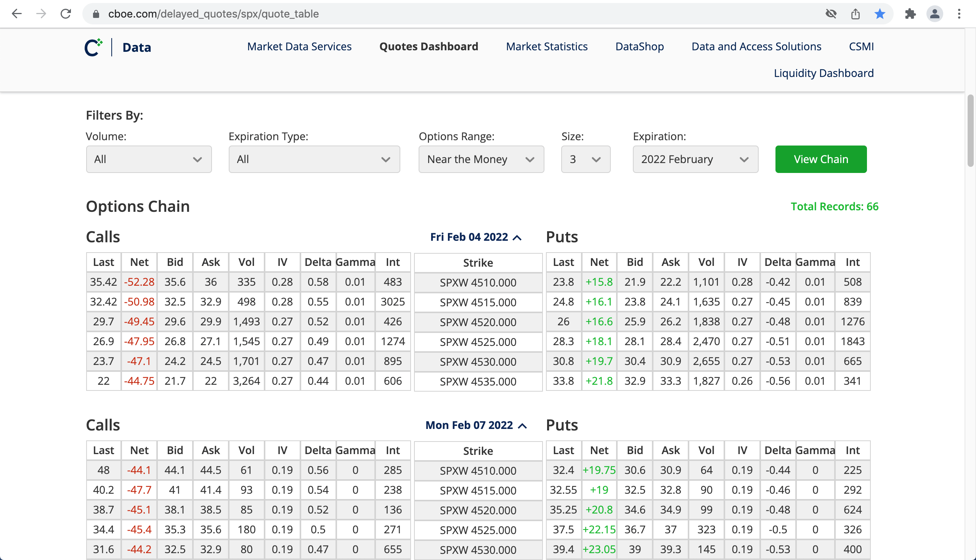Image resolution: width=976 pixels, height=560 pixels.
Task: Go to Quotes Dashboard menu item
Action: click(x=429, y=46)
